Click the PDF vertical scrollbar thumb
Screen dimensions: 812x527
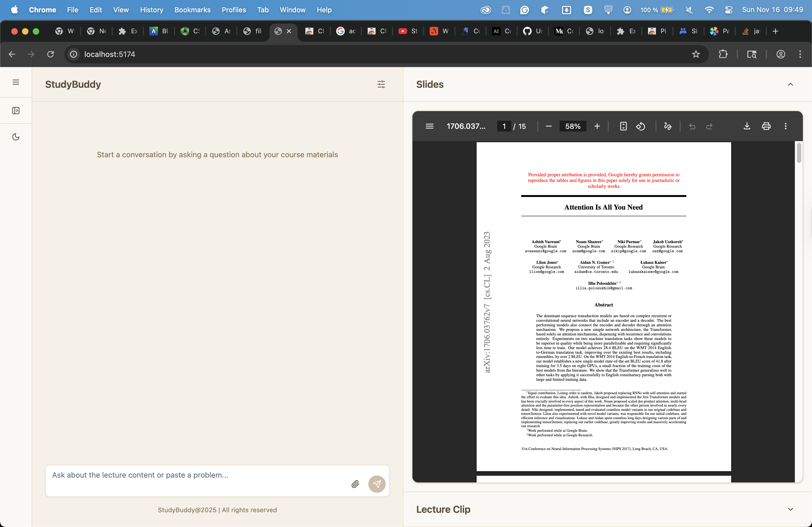[799, 153]
